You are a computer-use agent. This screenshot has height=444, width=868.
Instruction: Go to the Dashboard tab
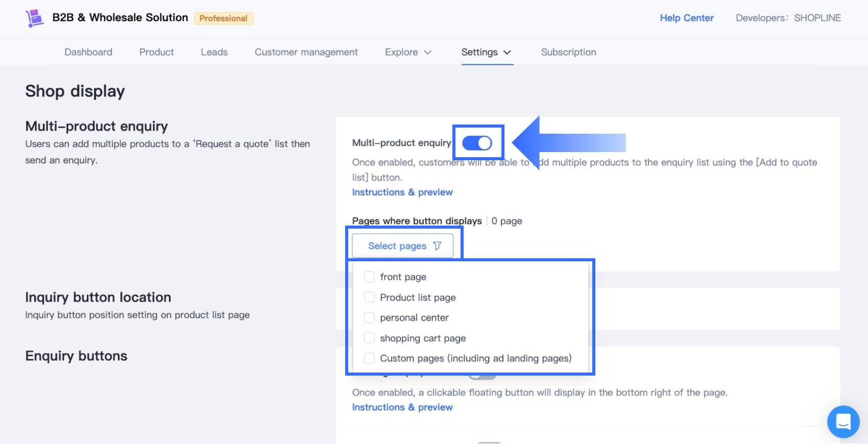[x=88, y=53]
